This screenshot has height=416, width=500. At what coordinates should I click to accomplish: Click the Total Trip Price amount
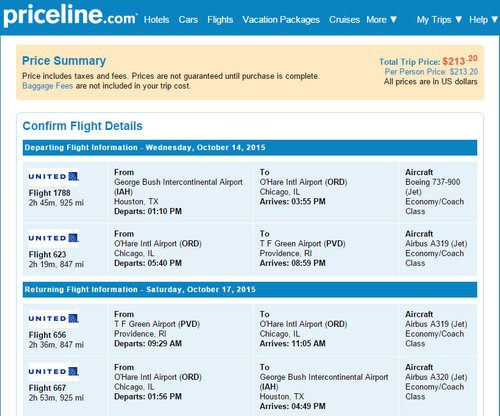tap(460, 60)
